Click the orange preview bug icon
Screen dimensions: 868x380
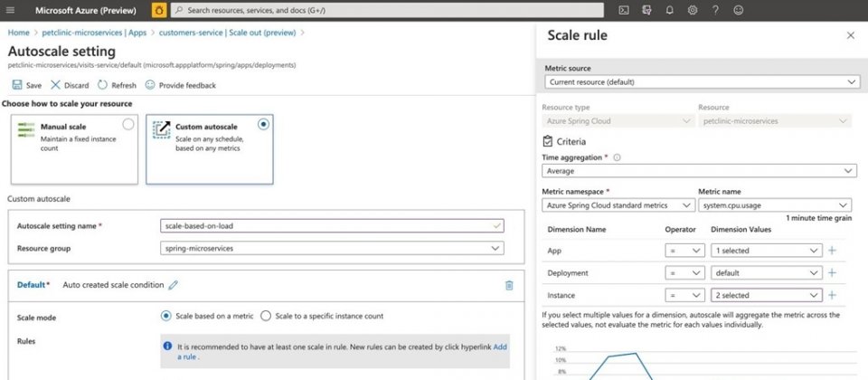[x=159, y=10]
